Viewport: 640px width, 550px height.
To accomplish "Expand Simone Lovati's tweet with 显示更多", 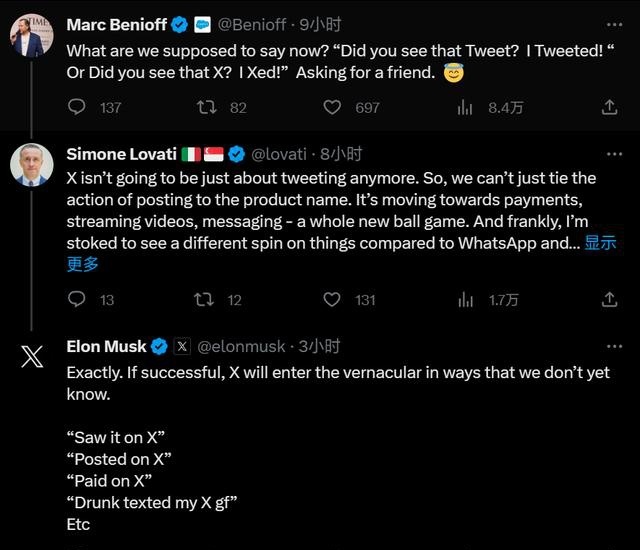I will [x=599, y=242].
